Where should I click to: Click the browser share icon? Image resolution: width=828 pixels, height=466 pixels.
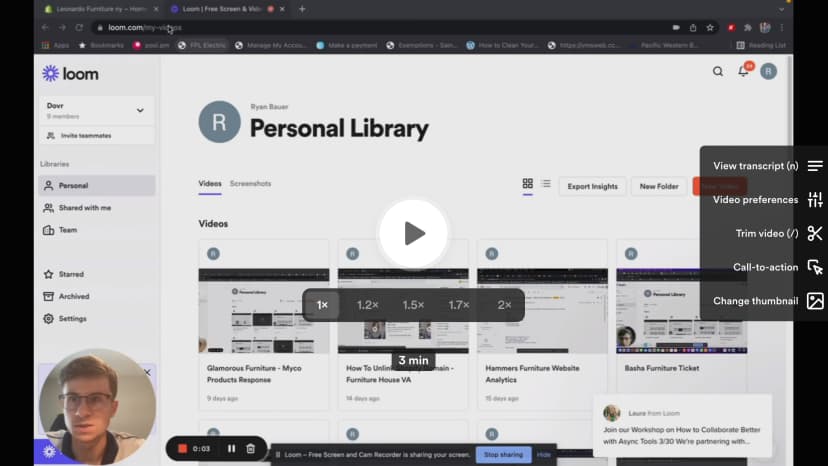coord(693,27)
